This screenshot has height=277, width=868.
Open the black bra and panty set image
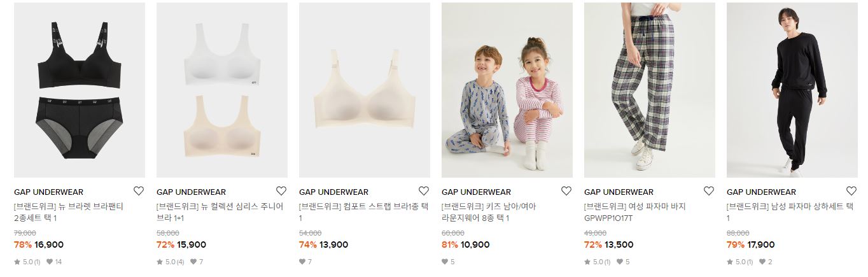tap(80, 90)
